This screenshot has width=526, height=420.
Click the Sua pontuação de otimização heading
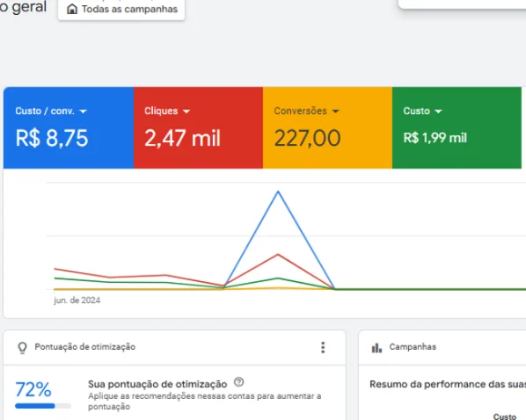point(157,384)
